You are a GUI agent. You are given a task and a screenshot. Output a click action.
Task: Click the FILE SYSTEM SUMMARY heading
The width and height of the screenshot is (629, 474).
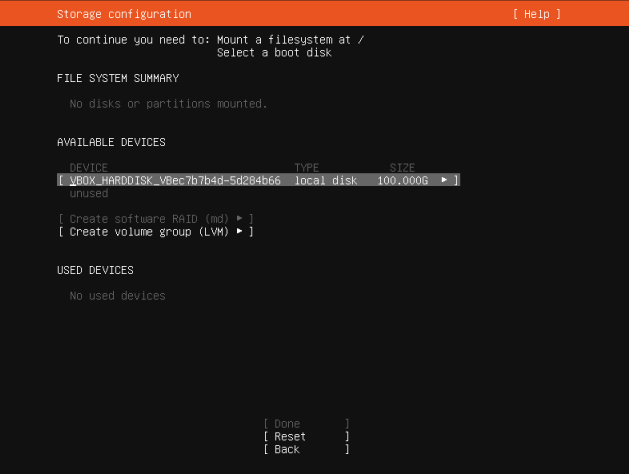118,78
